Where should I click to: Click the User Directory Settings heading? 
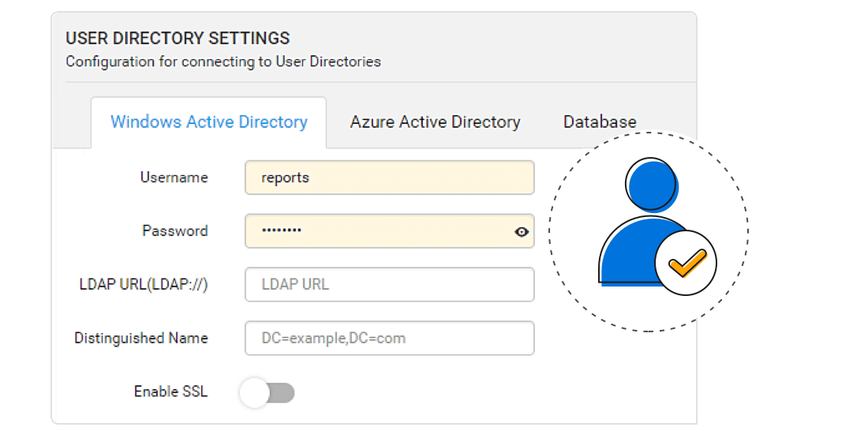pyautogui.click(x=178, y=38)
